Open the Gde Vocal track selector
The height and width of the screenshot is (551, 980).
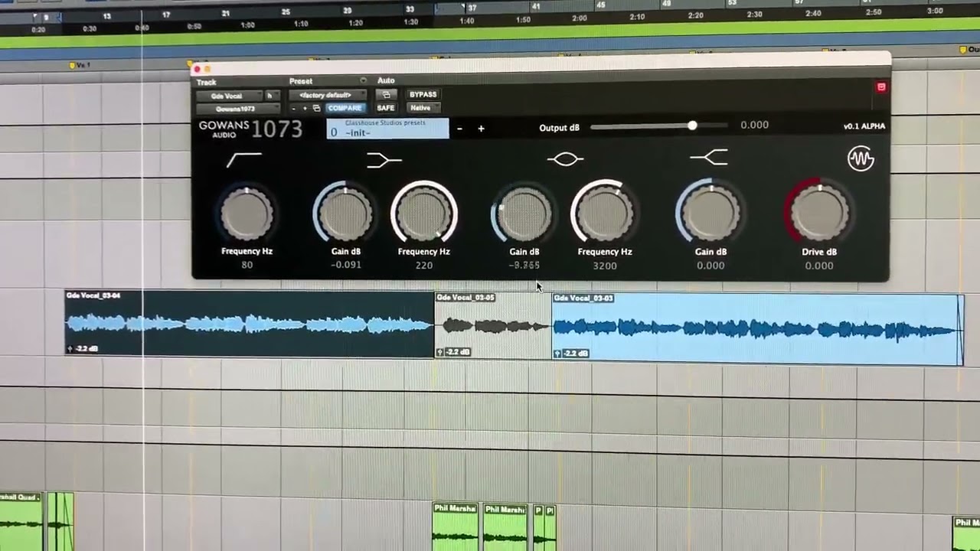point(228,96)
